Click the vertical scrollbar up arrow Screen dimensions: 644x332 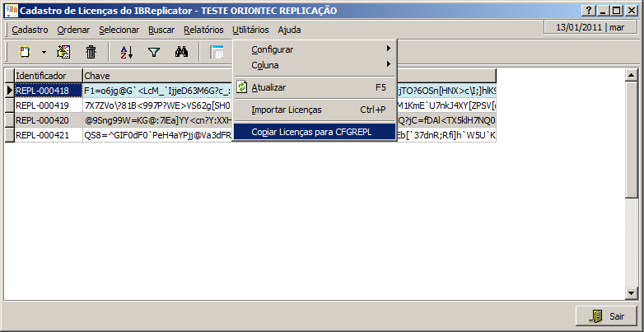[x=631, y=75]
